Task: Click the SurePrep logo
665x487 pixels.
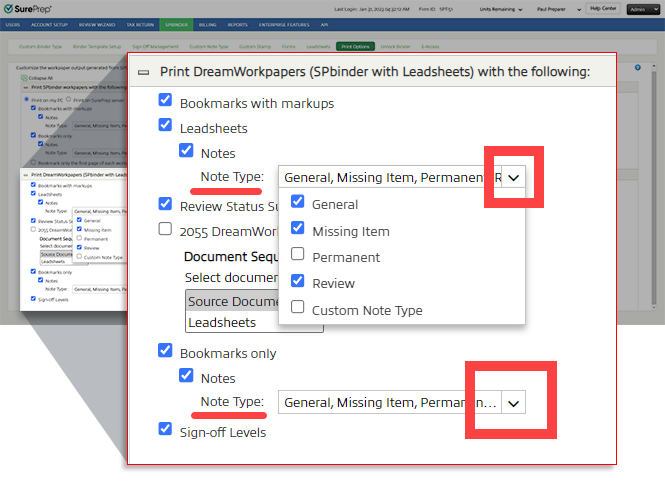Action: tap(27, 8)
